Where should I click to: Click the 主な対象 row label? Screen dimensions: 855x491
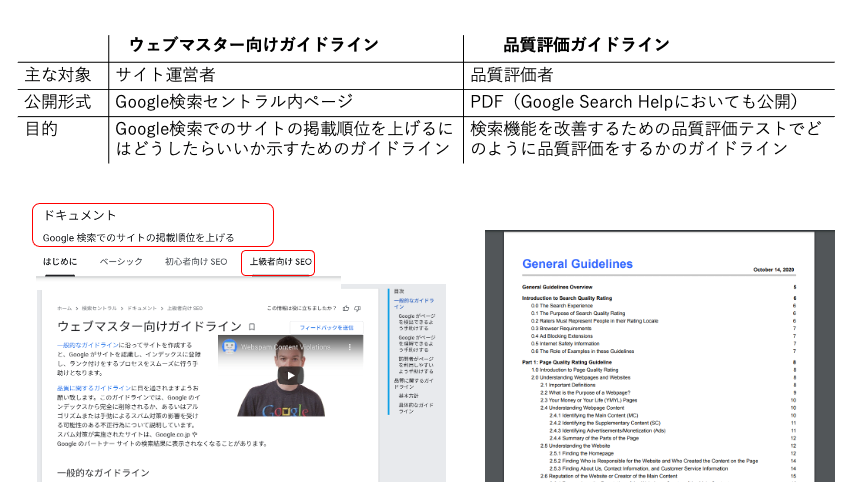(x=58, y=75)
